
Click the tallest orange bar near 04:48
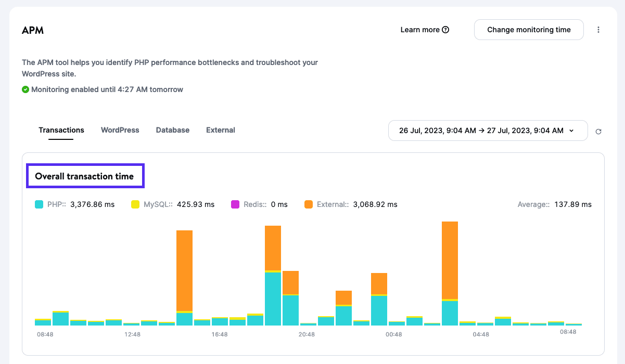[x=450, y=260]
